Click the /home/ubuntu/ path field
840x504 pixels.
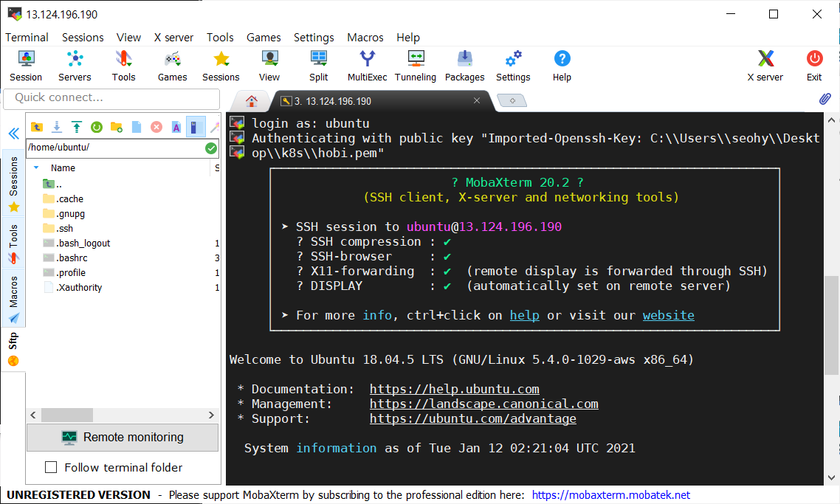tap(114, 148)
